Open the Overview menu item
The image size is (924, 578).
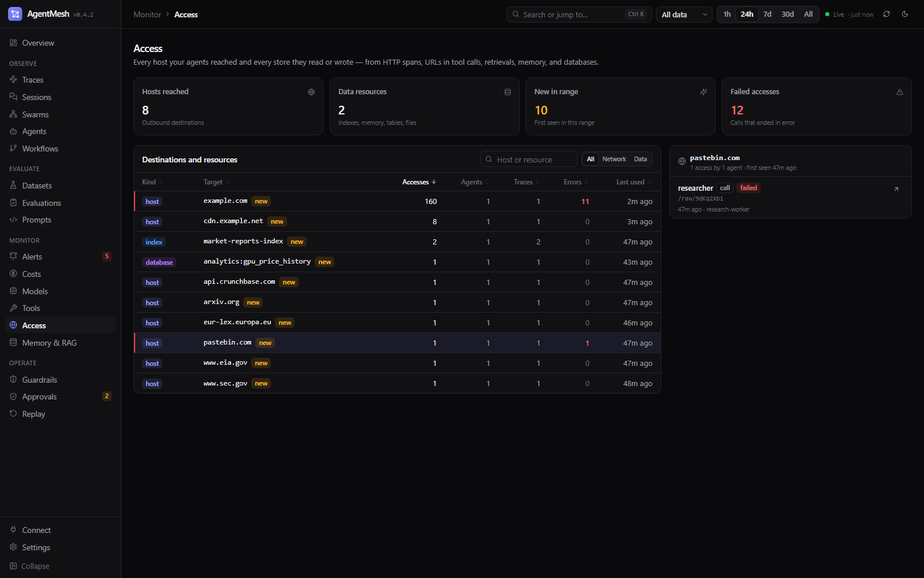pos(60,43)
